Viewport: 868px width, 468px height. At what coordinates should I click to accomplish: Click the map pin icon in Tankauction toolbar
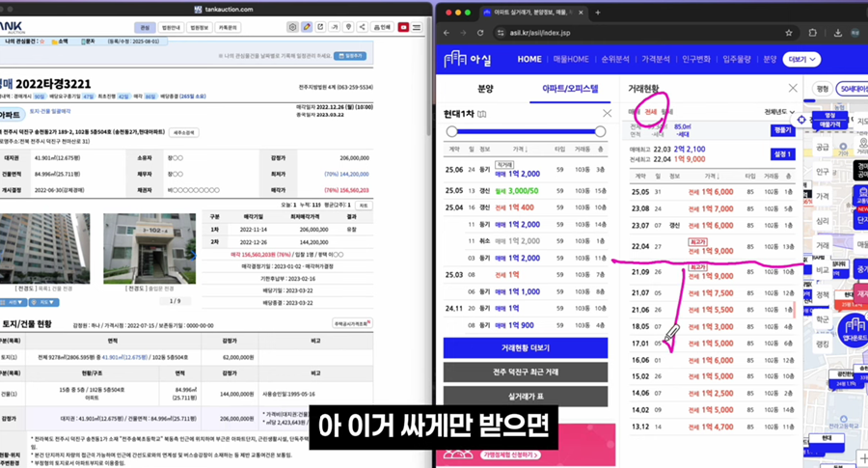348,27
